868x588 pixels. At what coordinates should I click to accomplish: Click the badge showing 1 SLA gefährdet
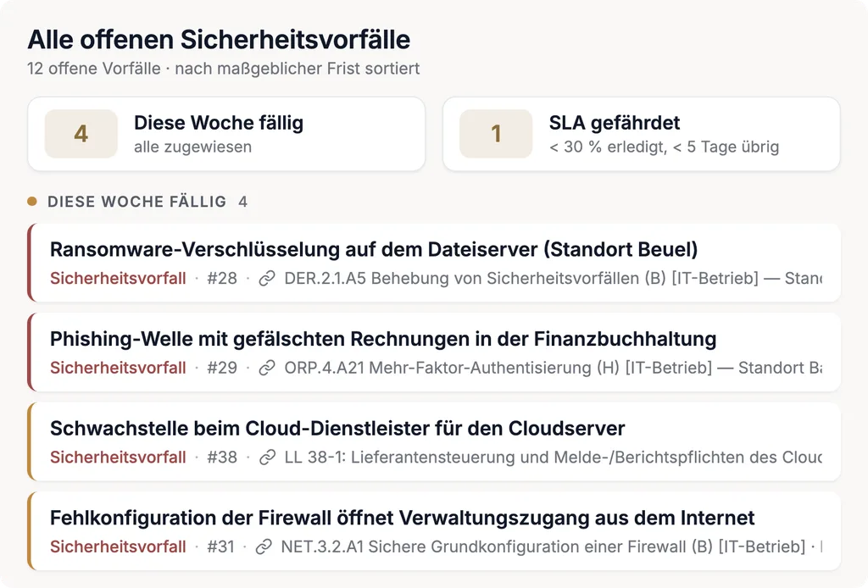[x=496, y=134]
